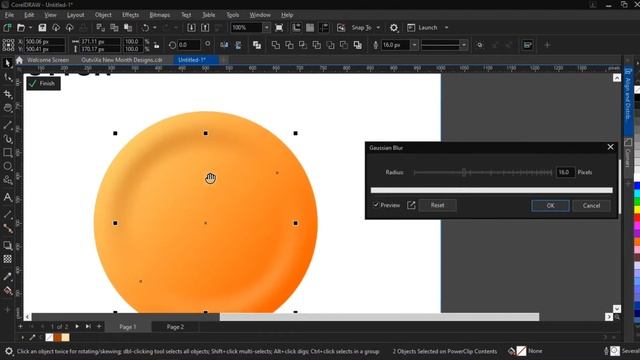Click the Save icon
The width and height of the screenshot is (640, 360).
pyautogui.click(x=42, y=28)
